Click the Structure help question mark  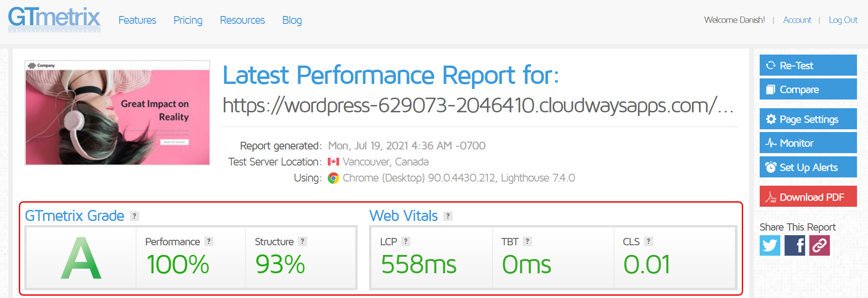[x=302, y=242]
